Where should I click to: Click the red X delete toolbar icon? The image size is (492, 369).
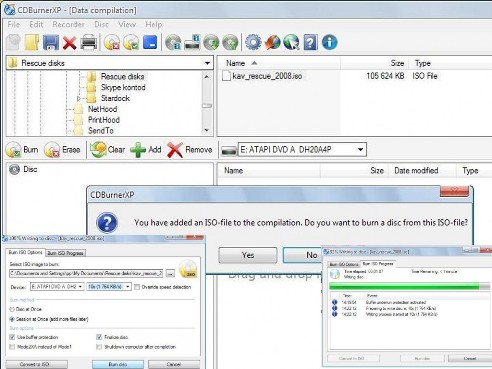[x=69, y=43]
